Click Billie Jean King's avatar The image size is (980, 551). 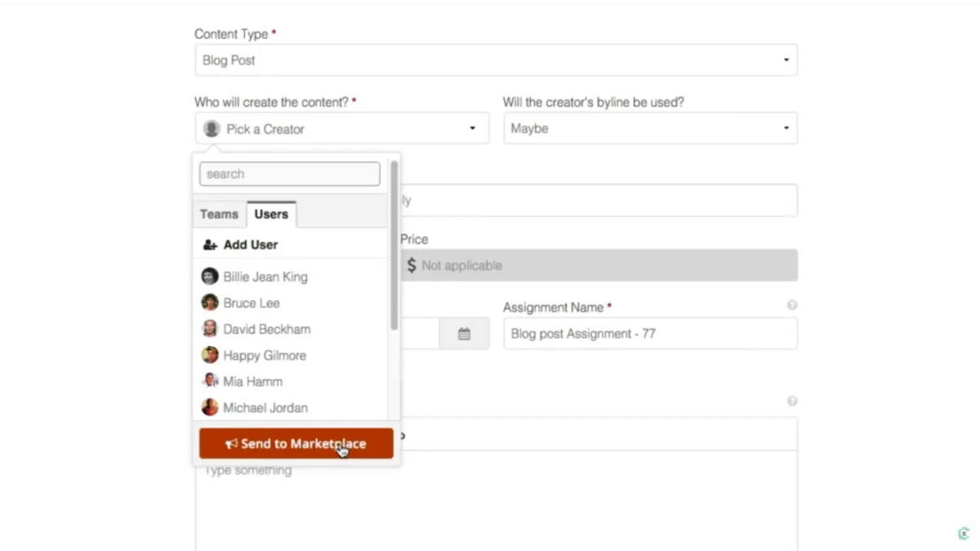(x=210, y=276)
